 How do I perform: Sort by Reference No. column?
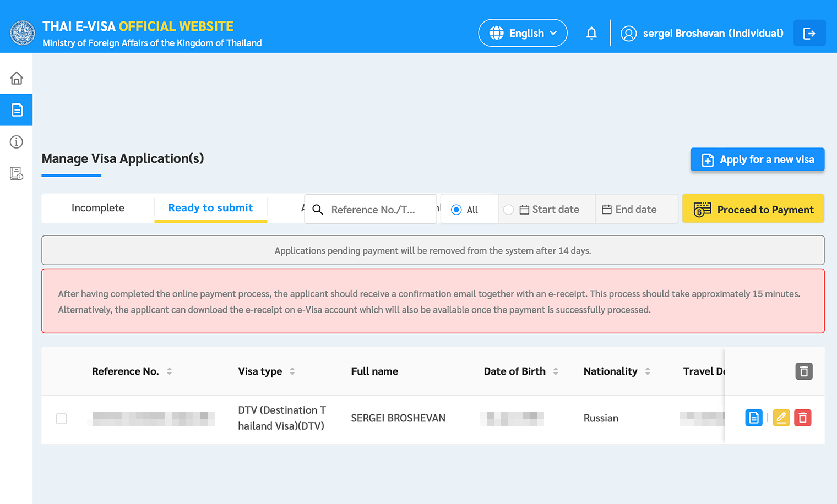(x=170, y=371)
